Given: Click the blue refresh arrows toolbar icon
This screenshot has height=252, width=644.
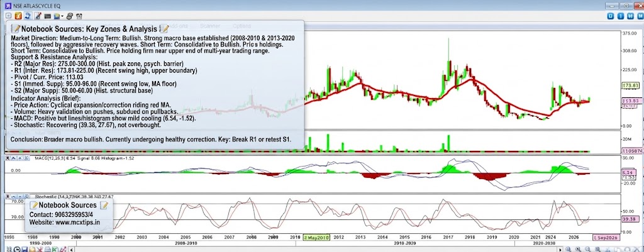Looking at the screenshot, I should 28,16.
